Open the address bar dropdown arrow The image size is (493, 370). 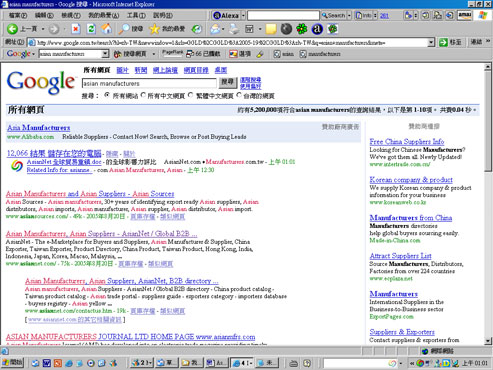(x=431, y=42)
